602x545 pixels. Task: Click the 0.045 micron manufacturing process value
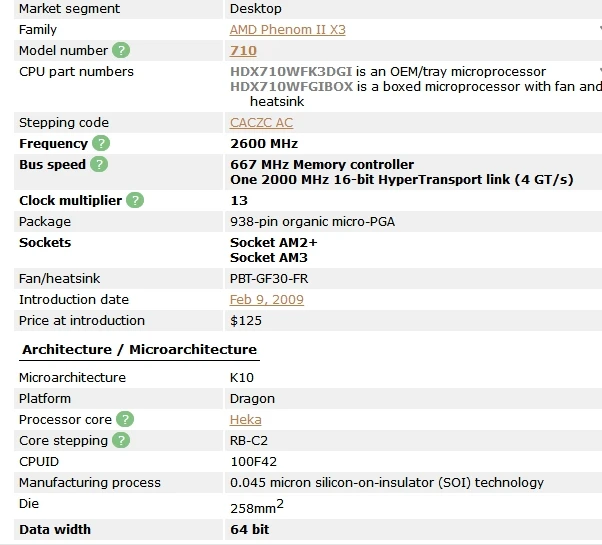coord(387,483)
